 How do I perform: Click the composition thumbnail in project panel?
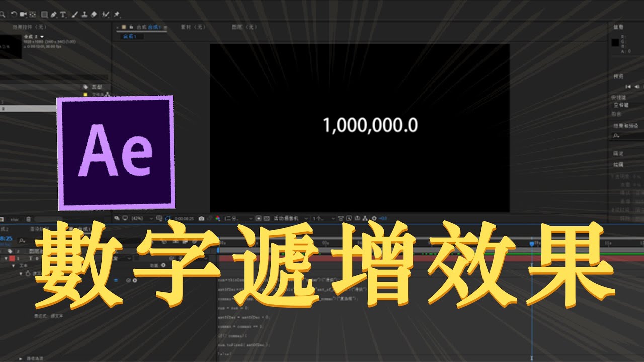(10, 46)
